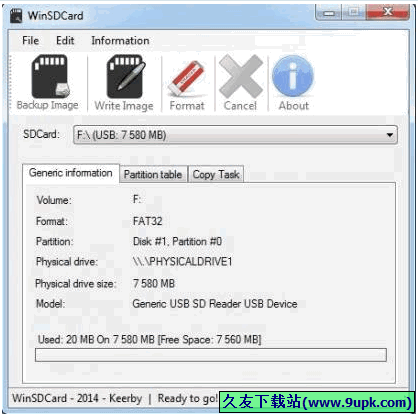Switch to the Copy Task tab
Screen dimensions: 418x416
[x=216, y=174]
